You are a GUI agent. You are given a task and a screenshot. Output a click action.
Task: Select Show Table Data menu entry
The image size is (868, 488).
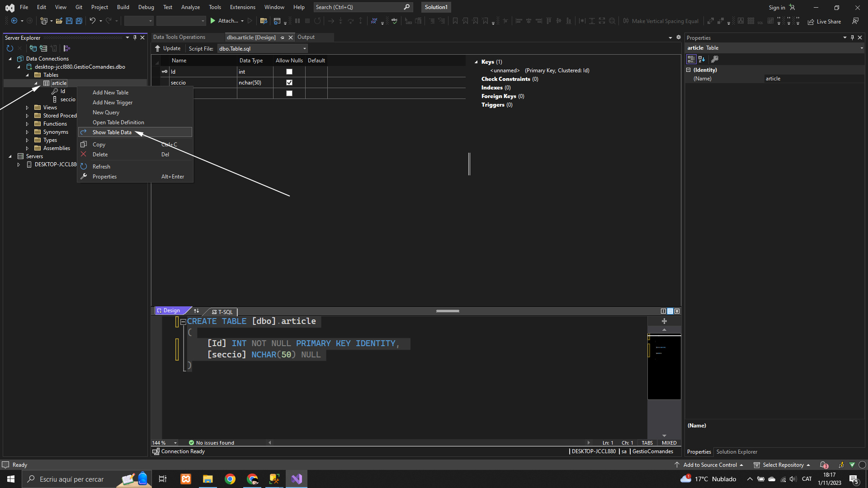coord(112,132)
